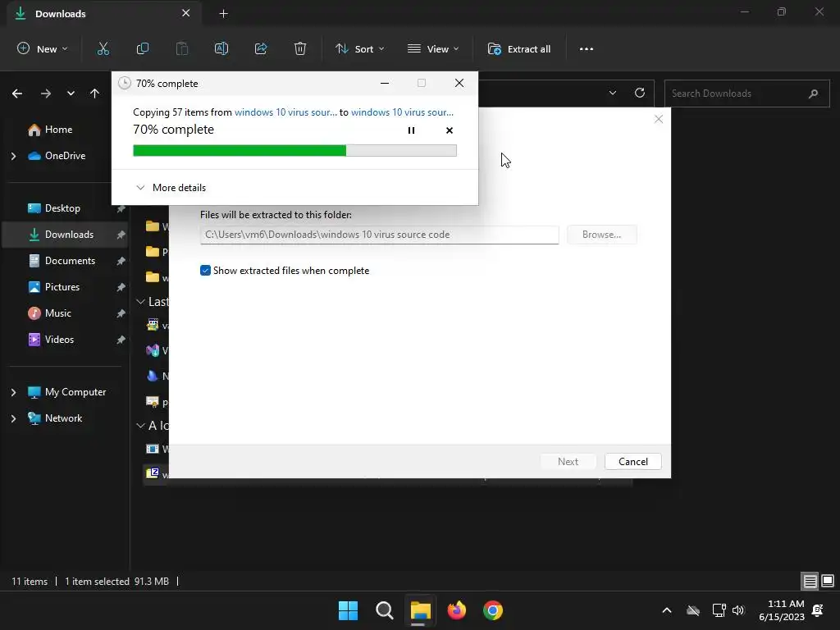Switch to details view layout icon

click(810, 581)
